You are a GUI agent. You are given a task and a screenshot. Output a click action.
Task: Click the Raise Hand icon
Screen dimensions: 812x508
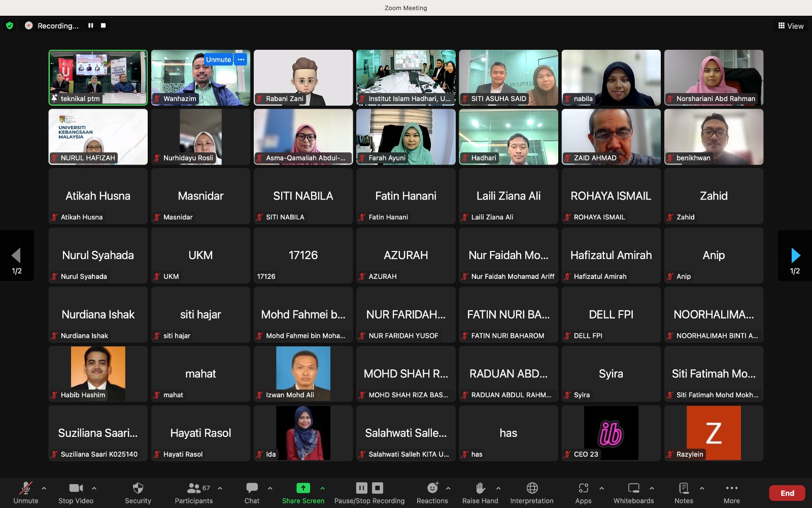[x=480, y=489]
